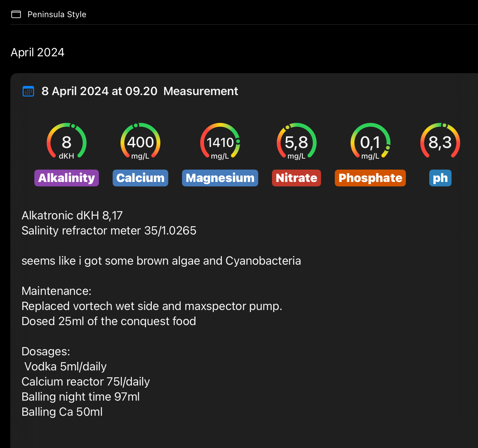Open the 8 April 2024 Measurement entry title
478x448 pixels.
139,91
